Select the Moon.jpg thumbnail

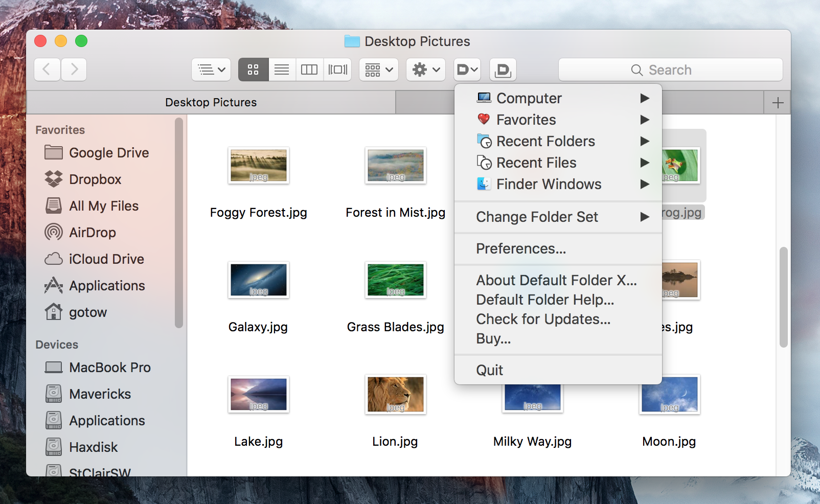[x=670, y=396]
